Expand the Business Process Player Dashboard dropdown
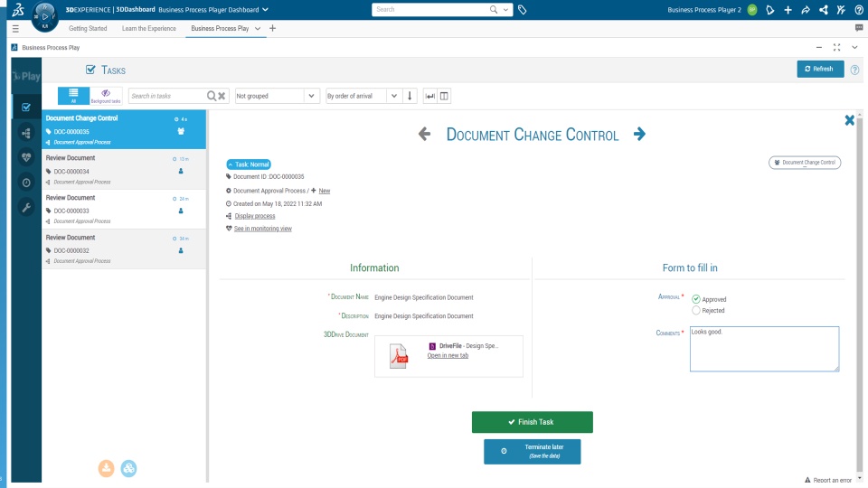Screen dimensions: 868x488 pyautogui.click(x=265, y=9)
